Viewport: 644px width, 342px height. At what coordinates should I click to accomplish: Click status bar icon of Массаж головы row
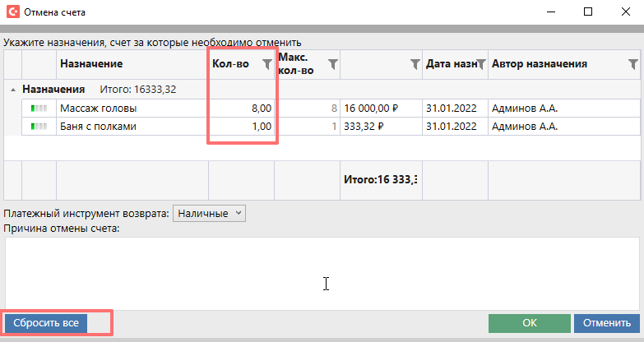pos(39,108)
